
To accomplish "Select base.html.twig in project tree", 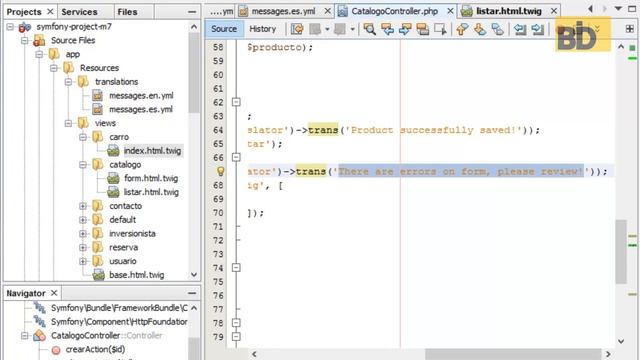I will [x=136, y=275].
